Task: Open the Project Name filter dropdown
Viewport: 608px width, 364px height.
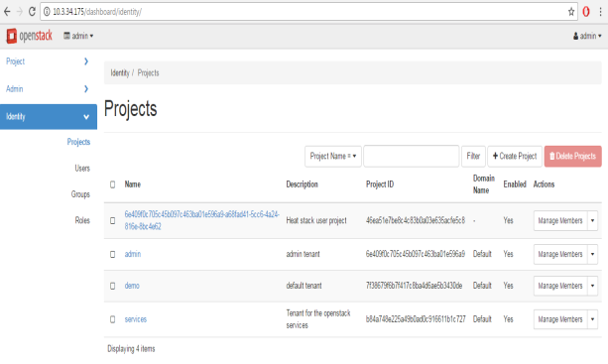Action: coord(333,157)
